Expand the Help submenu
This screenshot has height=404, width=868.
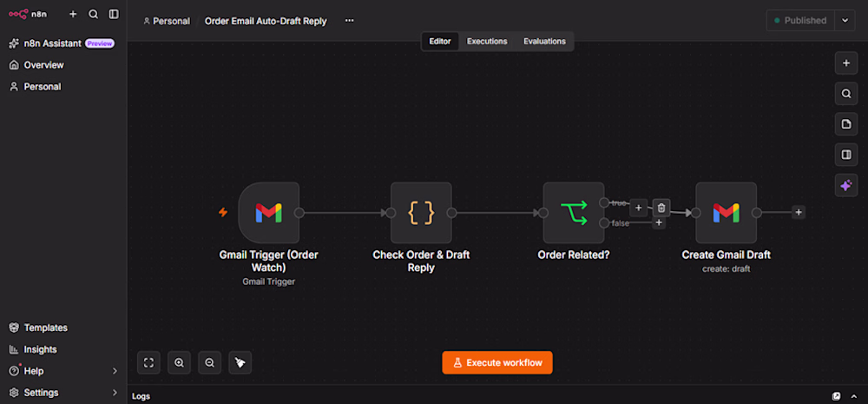point(115,371)
